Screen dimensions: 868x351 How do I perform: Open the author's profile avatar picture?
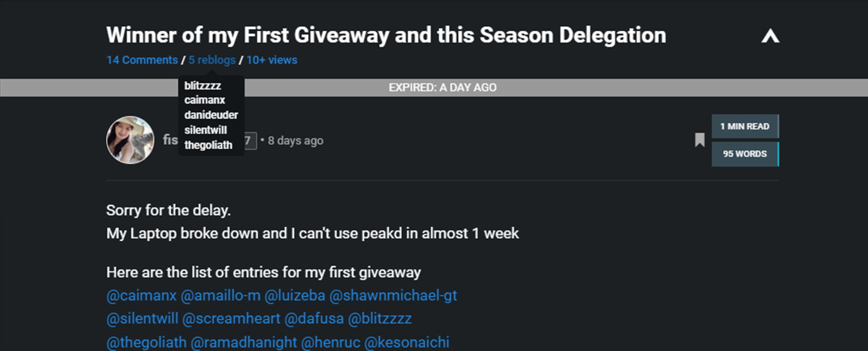[x=130, y=140]
